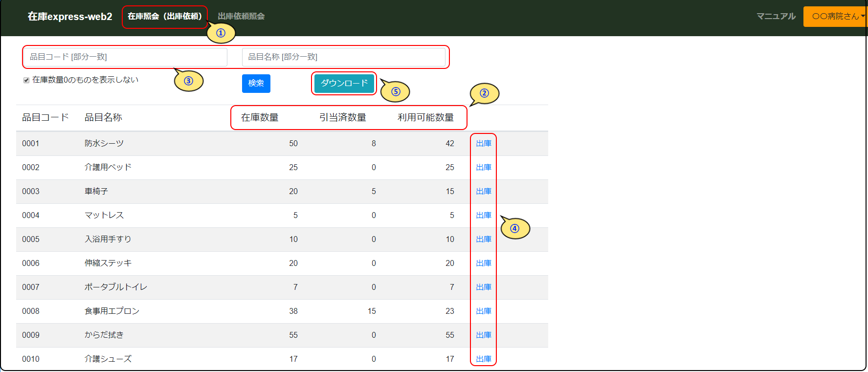This screenshot has height=372, width=868.
Task: Open the 在庫照会（出庫依頼） tab
Action: coord(164,16)
